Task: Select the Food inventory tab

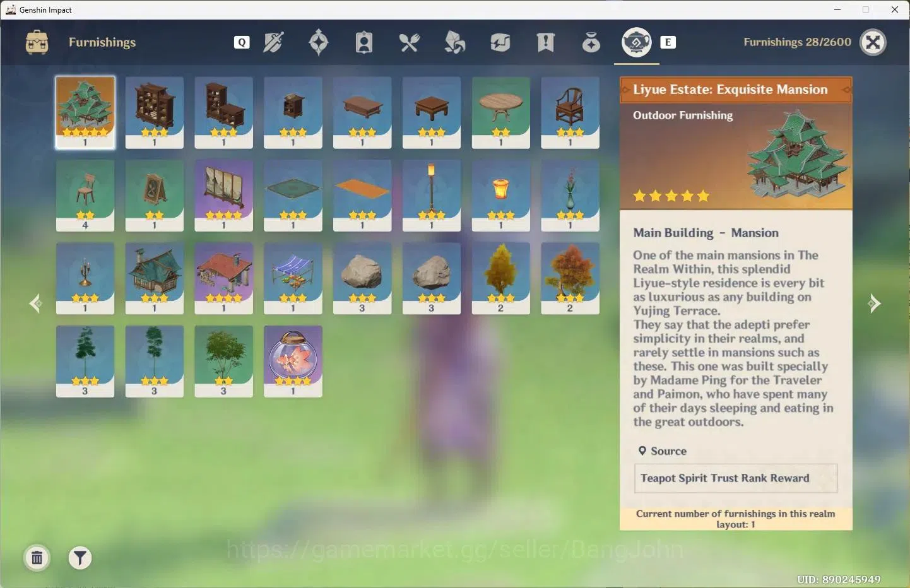Action: click(410, 42)
